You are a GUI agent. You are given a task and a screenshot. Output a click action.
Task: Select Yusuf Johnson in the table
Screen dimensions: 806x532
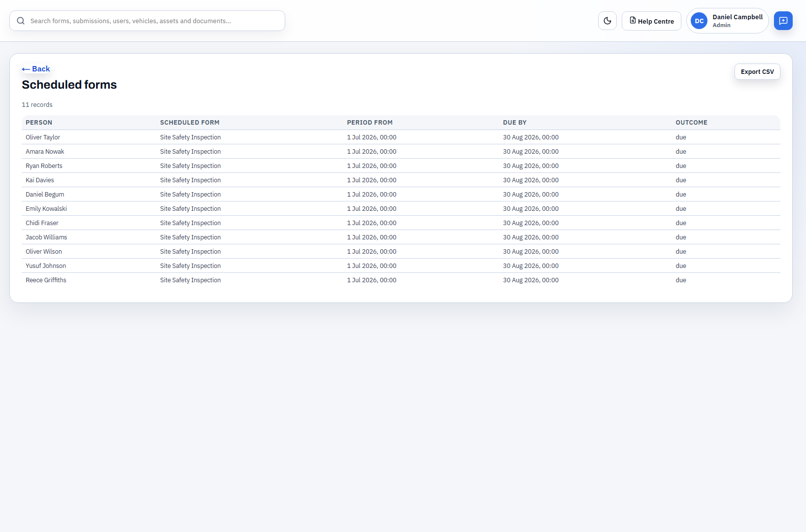pyautogui.click(x=46, y=266)
